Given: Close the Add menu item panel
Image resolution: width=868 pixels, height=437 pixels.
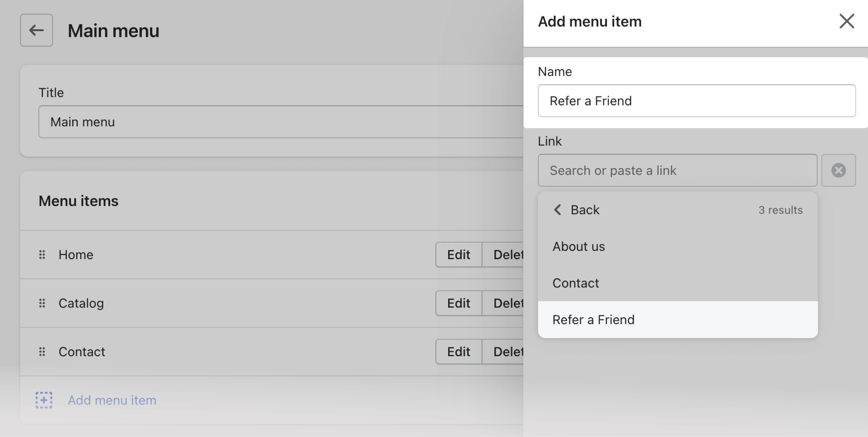Looking at the screenshot, I should pos(847,21).
